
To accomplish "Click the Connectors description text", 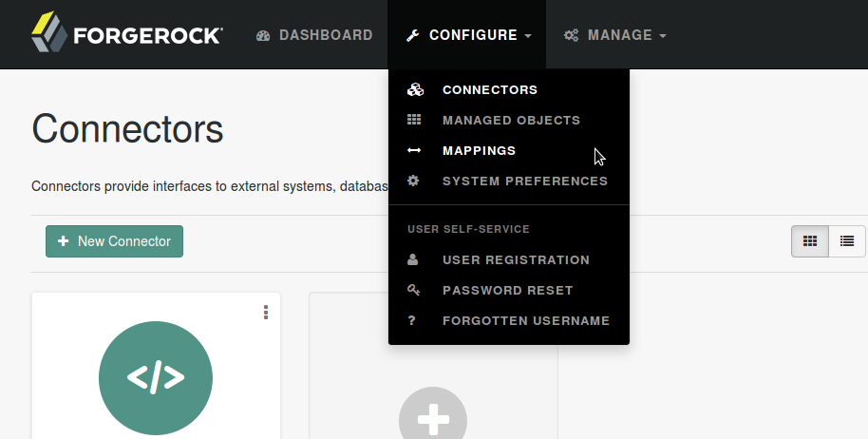I will (210, 186).
